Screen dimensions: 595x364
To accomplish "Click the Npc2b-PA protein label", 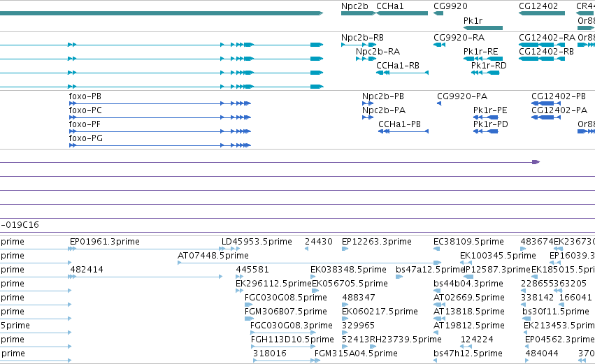I will [x=384, y=110].
